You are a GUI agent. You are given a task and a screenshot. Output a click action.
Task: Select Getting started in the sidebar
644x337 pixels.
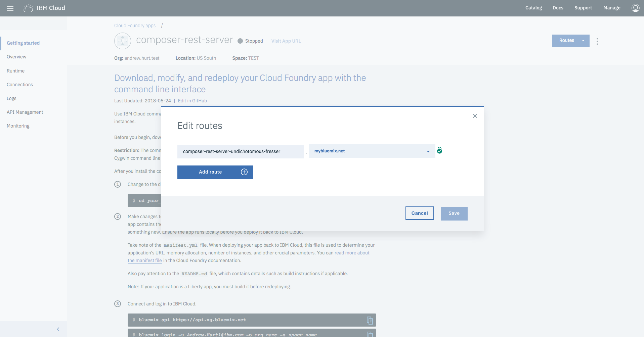pos(23,43)
